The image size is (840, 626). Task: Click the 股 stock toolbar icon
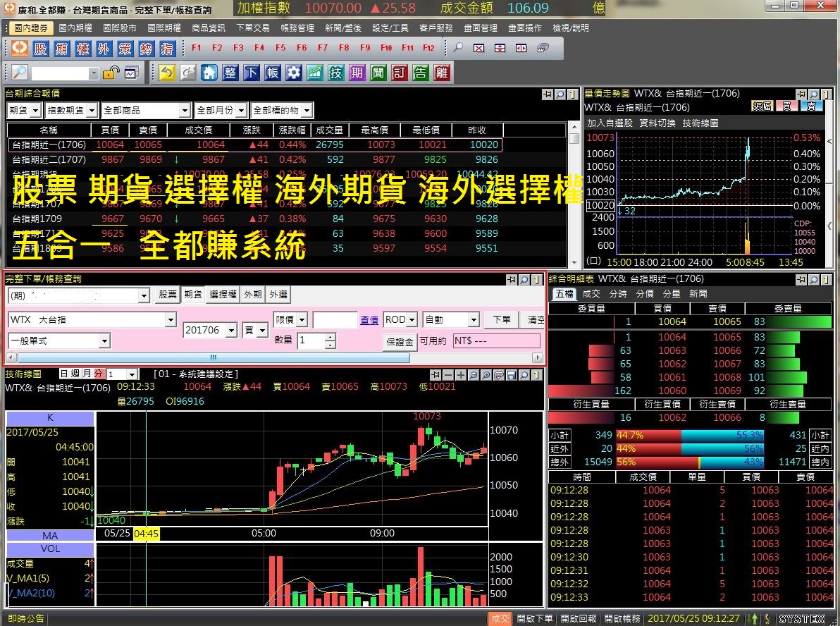click(41, 48)
